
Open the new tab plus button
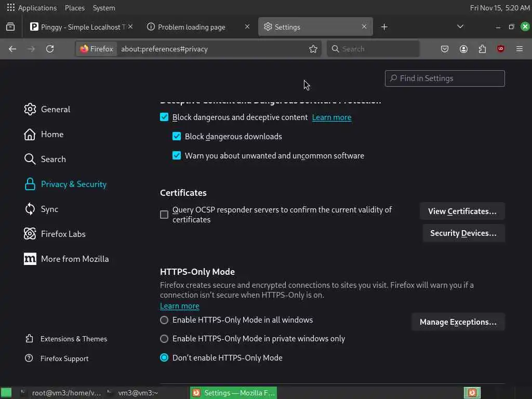click(384, 27)
